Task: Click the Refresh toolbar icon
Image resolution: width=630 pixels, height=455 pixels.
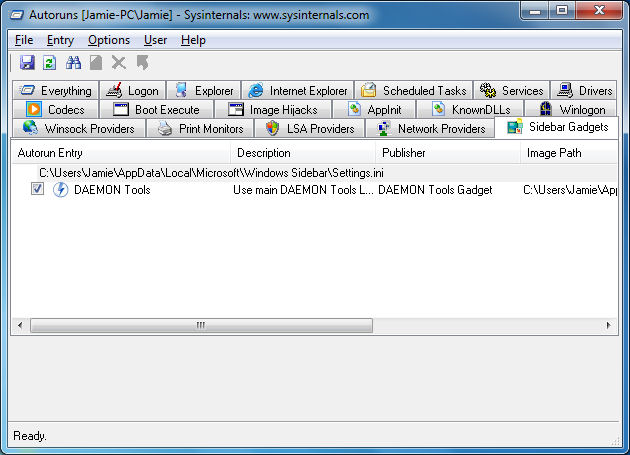Action: click(x=49, y=63)
